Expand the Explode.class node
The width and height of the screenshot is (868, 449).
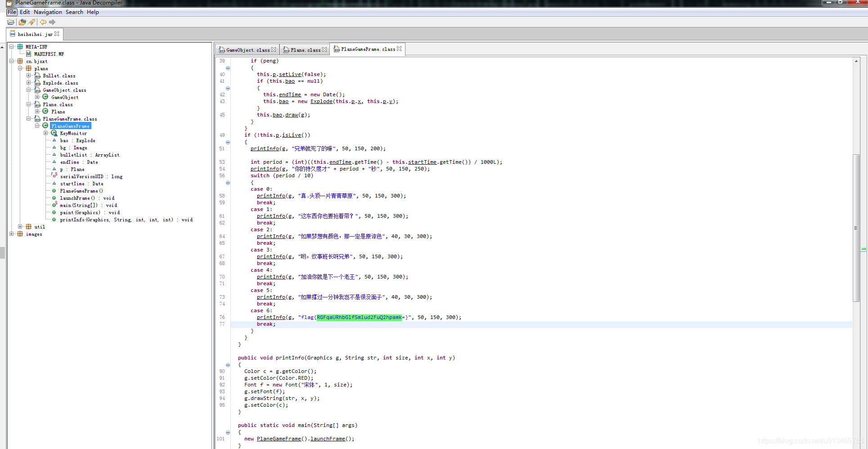29,82
